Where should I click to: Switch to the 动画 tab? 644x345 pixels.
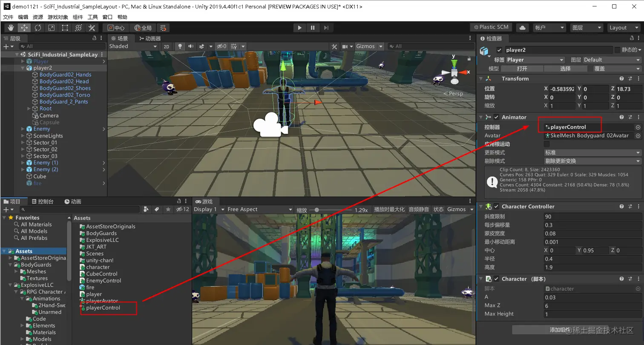[73, 201]
